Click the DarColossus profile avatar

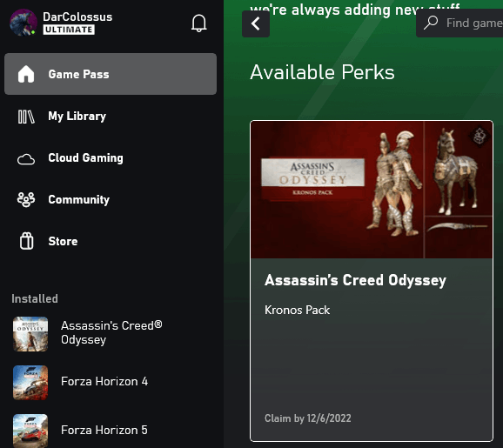point(23,23)
